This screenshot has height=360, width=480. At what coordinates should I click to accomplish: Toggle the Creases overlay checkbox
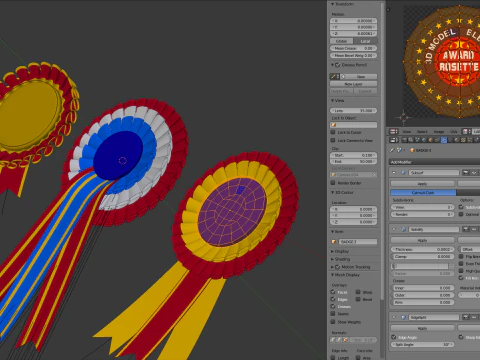(x=333, y=306)
